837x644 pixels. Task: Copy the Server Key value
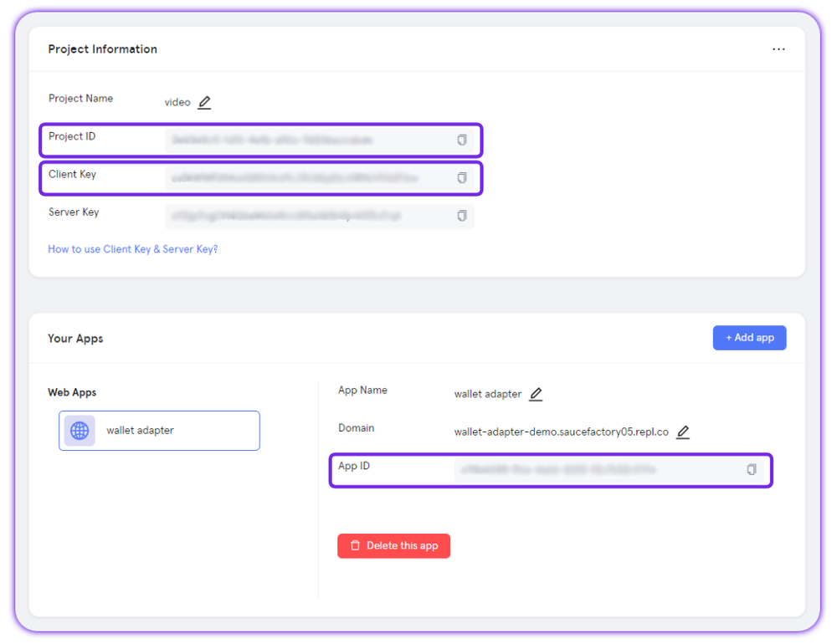click(x=461, y=216)
